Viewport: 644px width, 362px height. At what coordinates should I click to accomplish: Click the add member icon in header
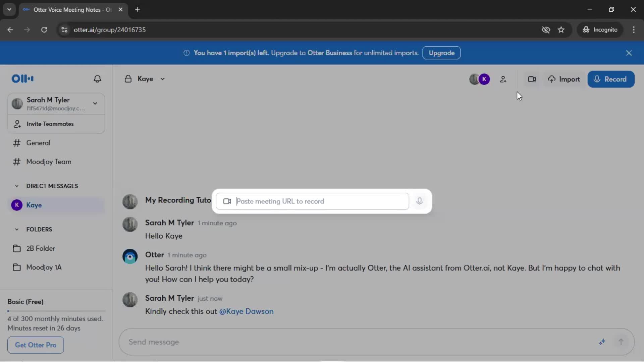point(503,79)
